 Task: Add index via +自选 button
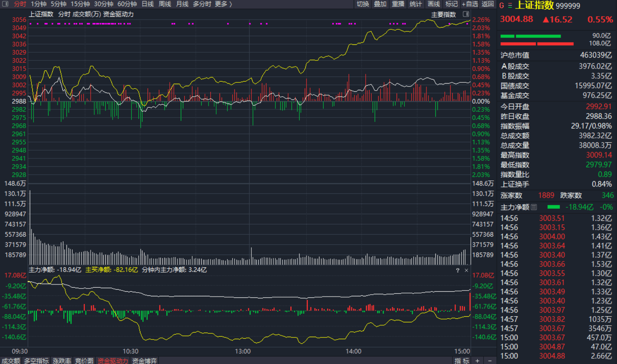470,4
